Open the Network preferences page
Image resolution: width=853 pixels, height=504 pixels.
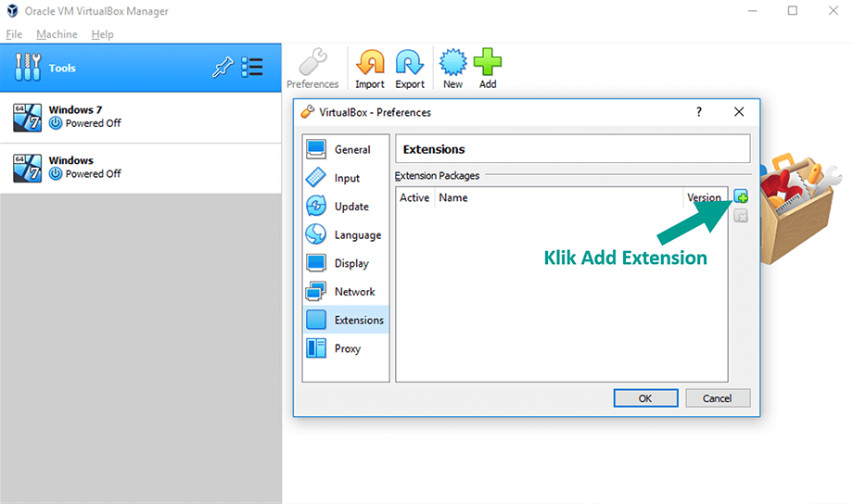[x=346, y=292]
